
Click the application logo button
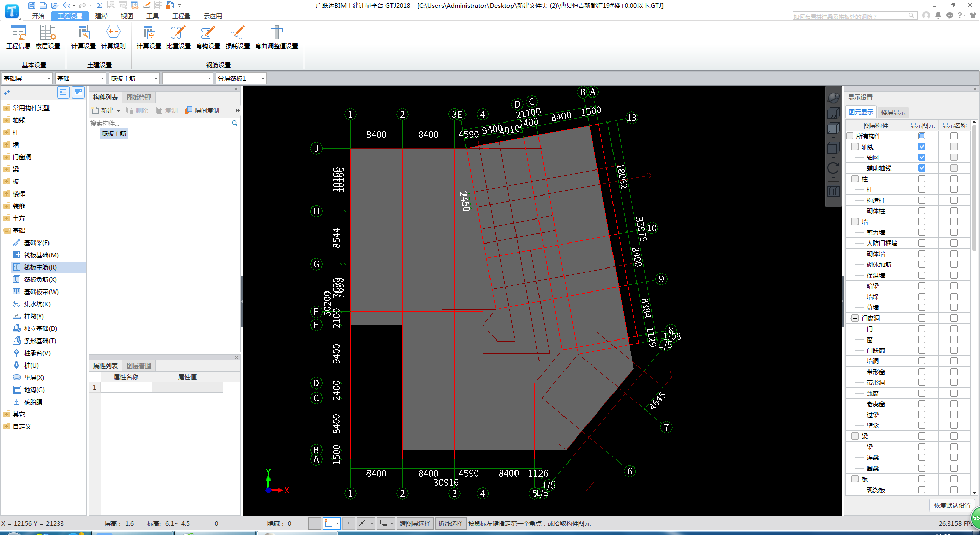(12, 11)
